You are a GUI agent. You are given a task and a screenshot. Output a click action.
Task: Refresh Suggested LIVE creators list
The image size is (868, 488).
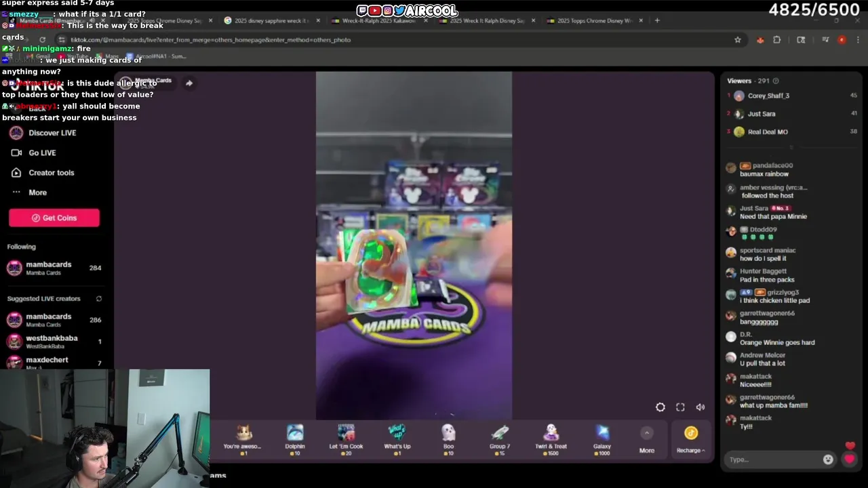click(x=99, y=299)
